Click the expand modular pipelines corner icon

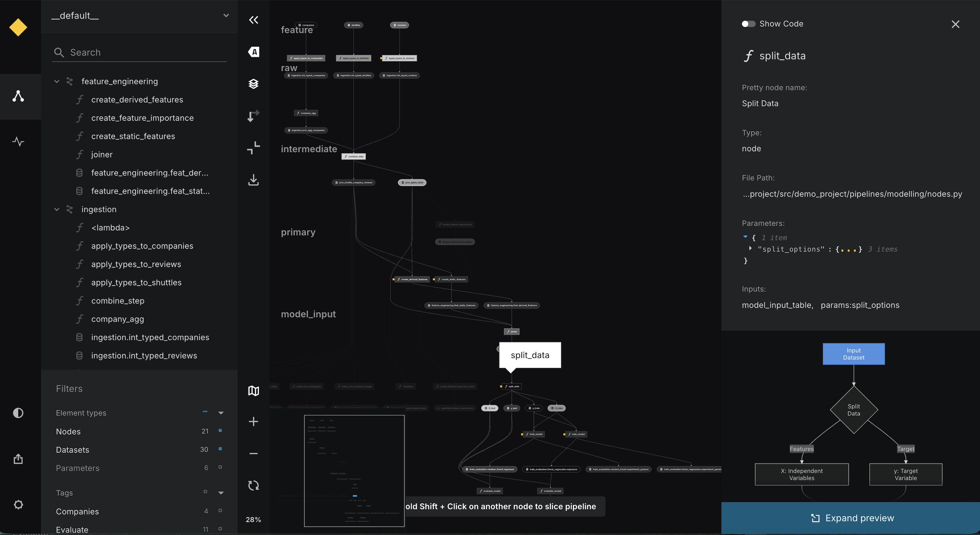(x=253, y=148)
